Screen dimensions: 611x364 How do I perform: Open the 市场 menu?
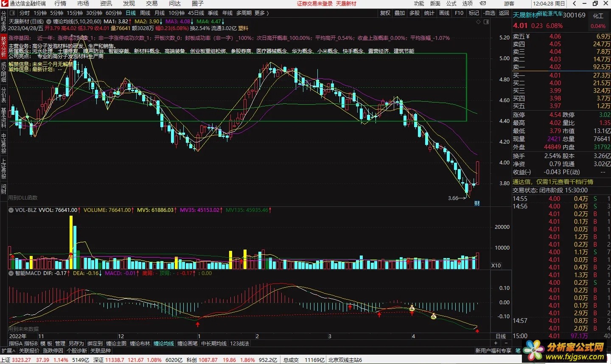[83, 3]
